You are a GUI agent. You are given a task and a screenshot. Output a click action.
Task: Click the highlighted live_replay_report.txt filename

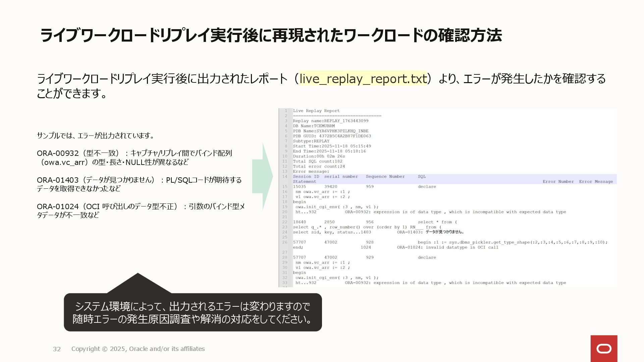click(363, 79)
